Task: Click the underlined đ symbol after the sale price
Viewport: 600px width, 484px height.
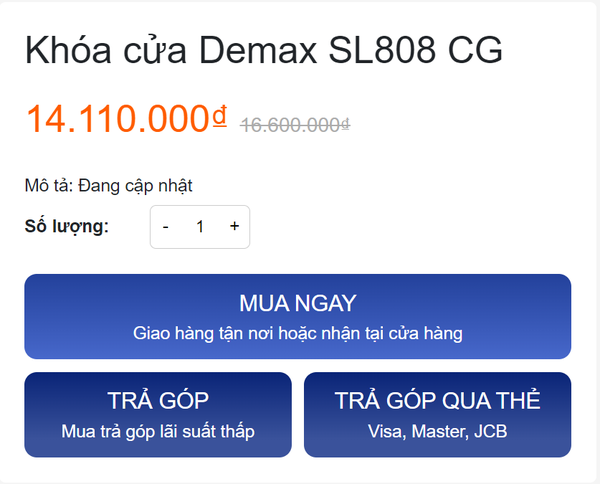Action: [x=219, y=118]
